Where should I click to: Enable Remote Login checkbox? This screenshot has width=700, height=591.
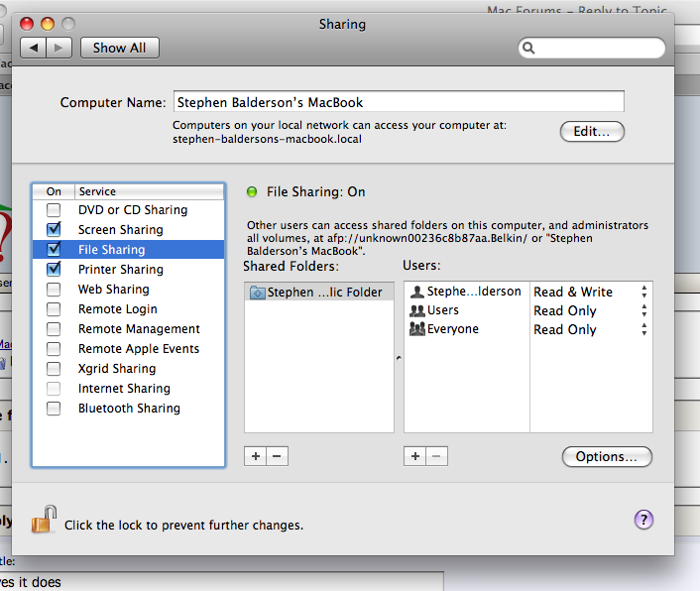tap(54, 309)
